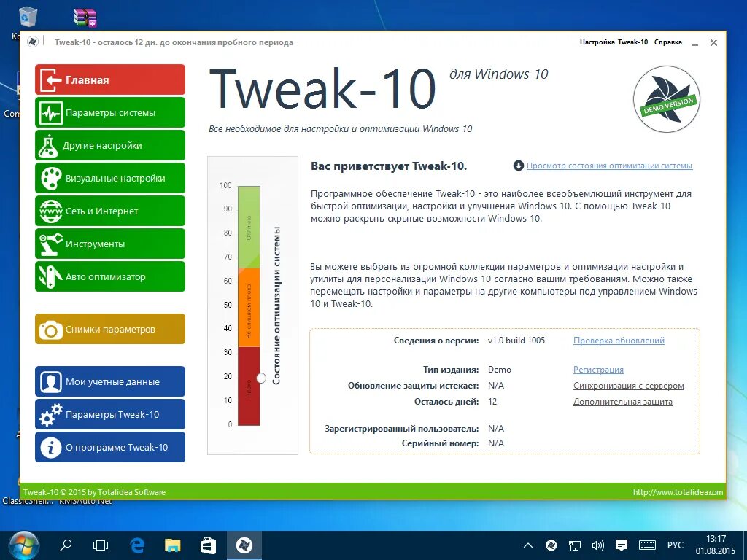Open the Главная home section
Image resolution: width=747 pixels, height=560 pixels.
click(x=110, y=79)
